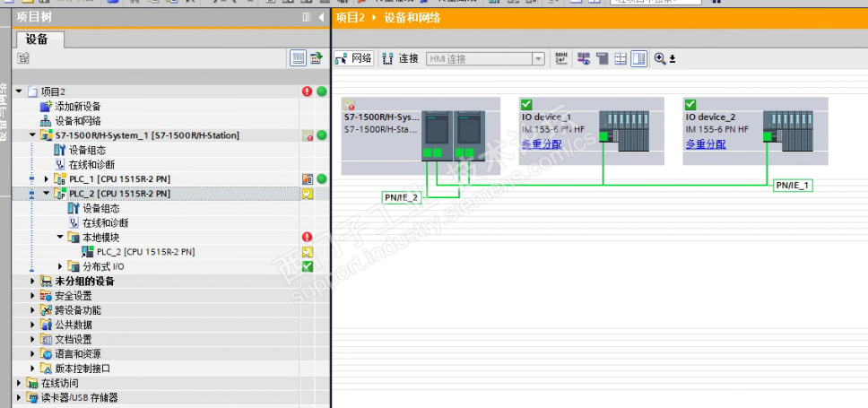Click the red error status icon in 项目2 row

click(x=308, y=91)
